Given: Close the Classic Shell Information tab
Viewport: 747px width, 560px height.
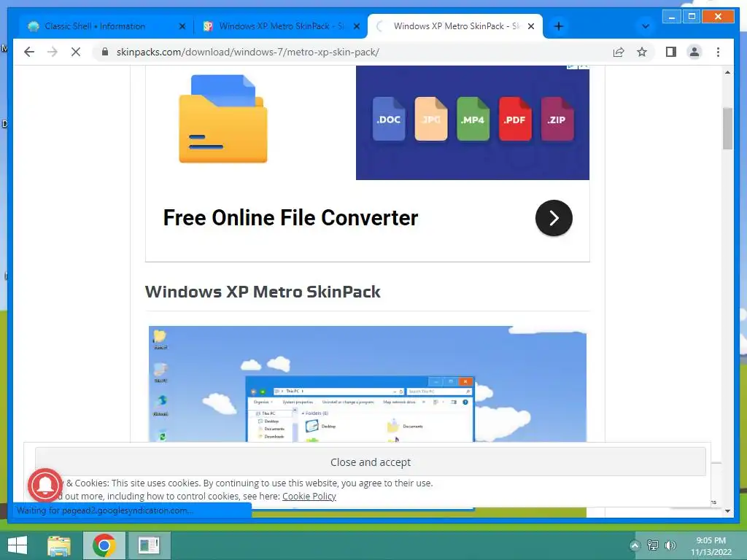Looking at the screenshot, I should 182,27.
